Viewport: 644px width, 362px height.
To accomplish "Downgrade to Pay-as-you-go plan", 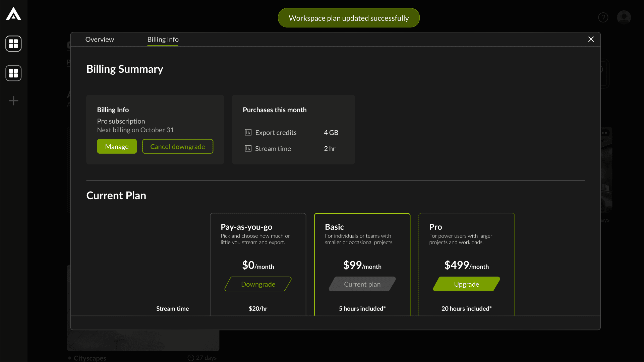I will point(258,284).
